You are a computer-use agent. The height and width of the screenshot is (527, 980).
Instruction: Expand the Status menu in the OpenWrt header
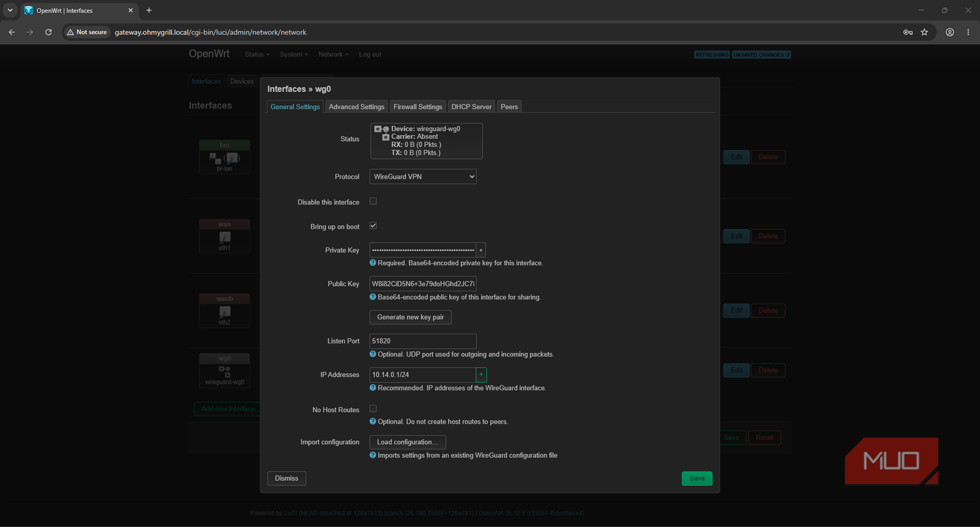[257, 54]
